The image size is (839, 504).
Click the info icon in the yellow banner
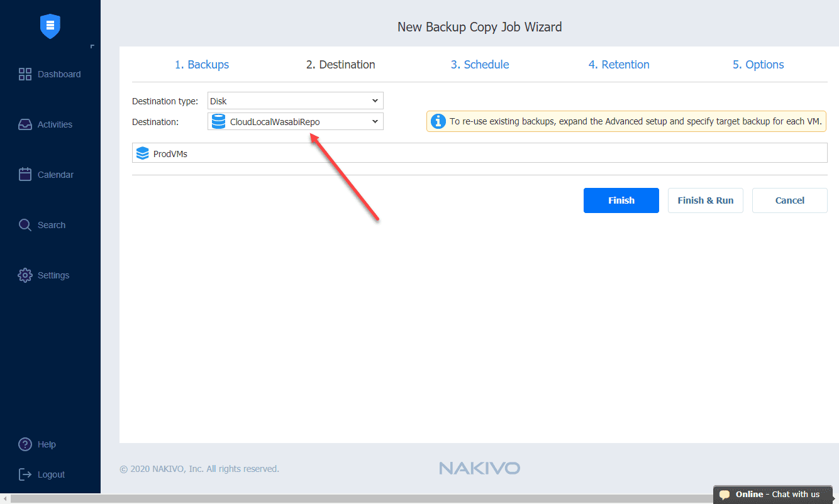pos(438,121)
